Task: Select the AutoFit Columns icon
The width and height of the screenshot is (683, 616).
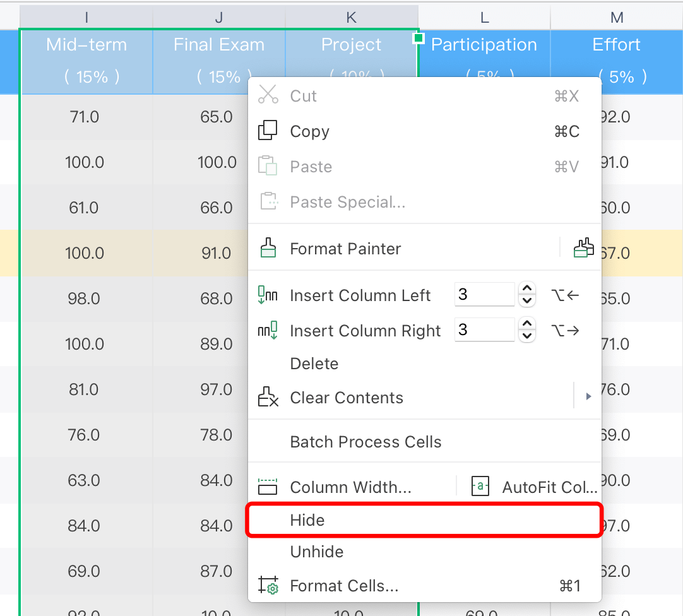Action: pyautogui.click(x=480, y=487)
